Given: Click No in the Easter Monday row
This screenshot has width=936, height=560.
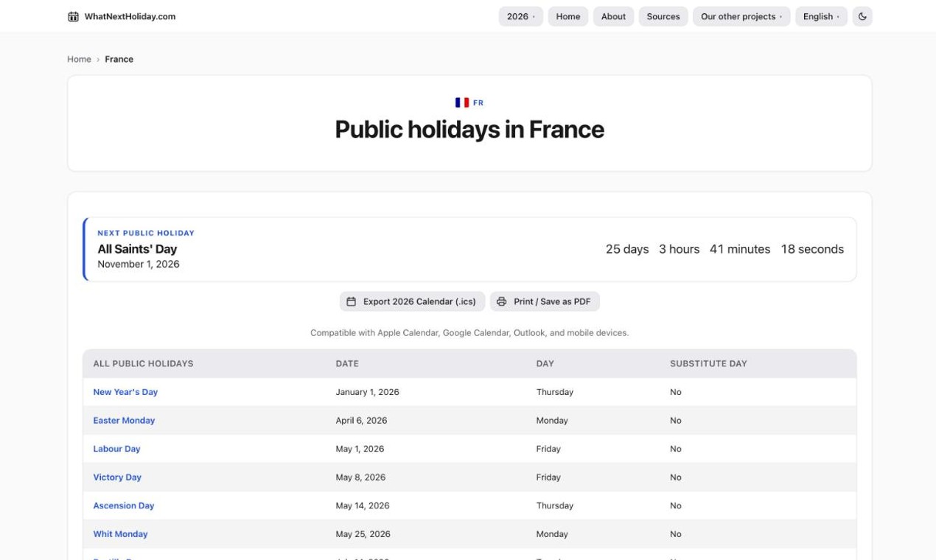Looking at the screenshot, I should (x=676, y=421).
